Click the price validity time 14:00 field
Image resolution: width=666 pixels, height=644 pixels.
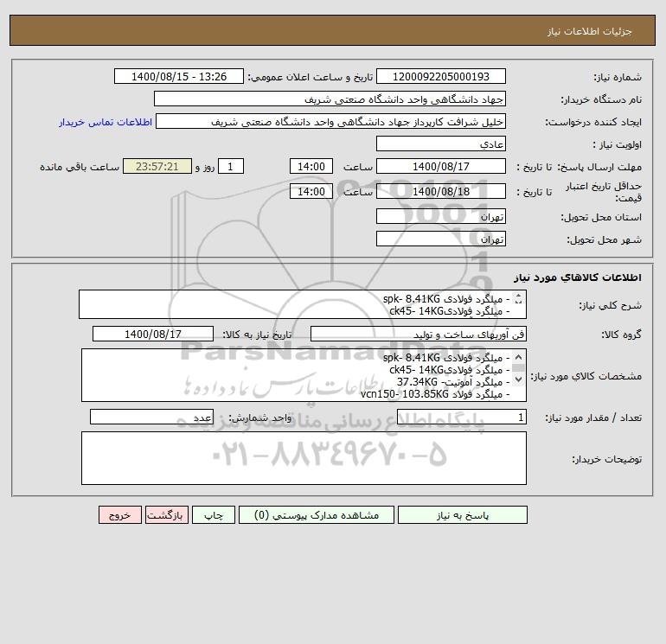[x=311, y=191]
